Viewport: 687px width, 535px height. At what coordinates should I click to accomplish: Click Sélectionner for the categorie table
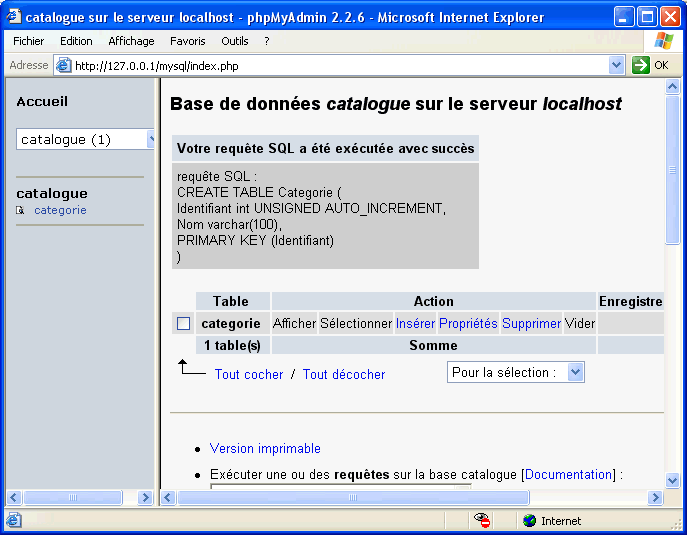tap(356, 323)
